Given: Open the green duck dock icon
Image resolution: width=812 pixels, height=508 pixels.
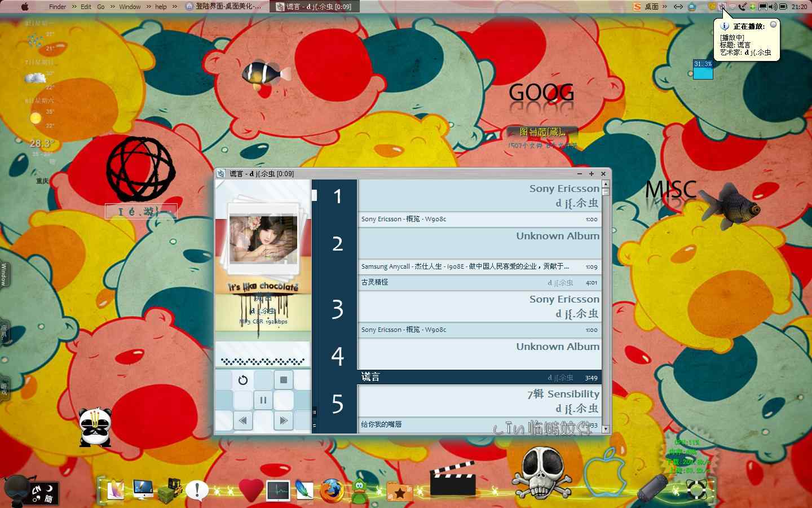Looking at the screenshot, I should point(360,490).
